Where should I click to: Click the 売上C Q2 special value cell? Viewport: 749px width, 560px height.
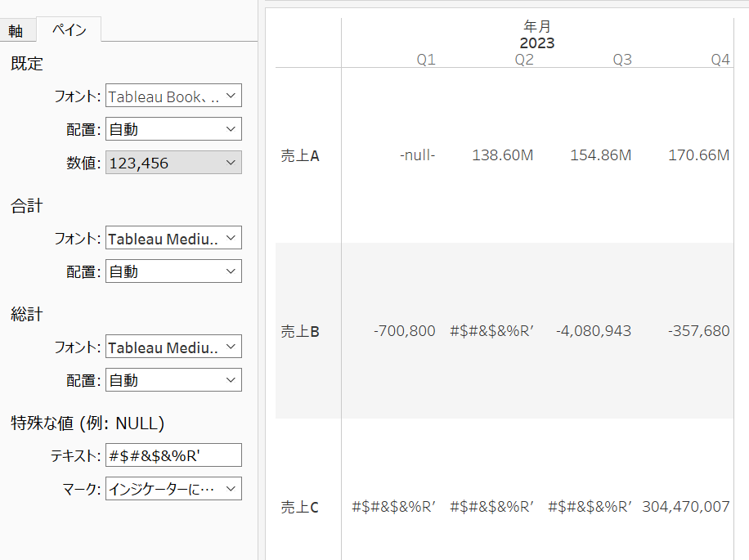(492, 507)
